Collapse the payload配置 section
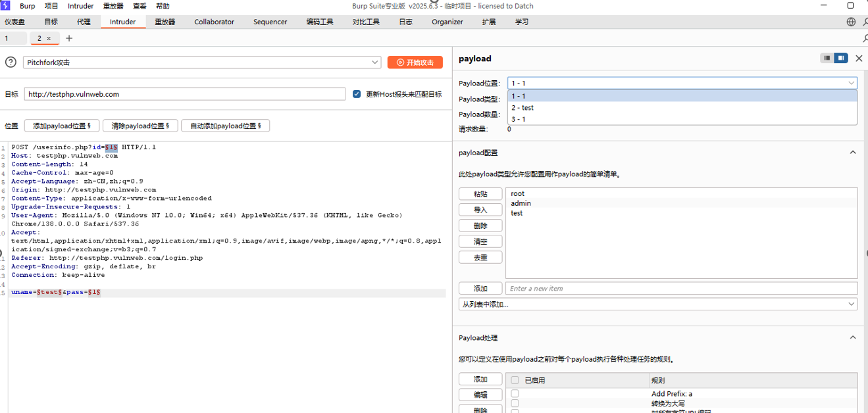 tap(853, 153)
